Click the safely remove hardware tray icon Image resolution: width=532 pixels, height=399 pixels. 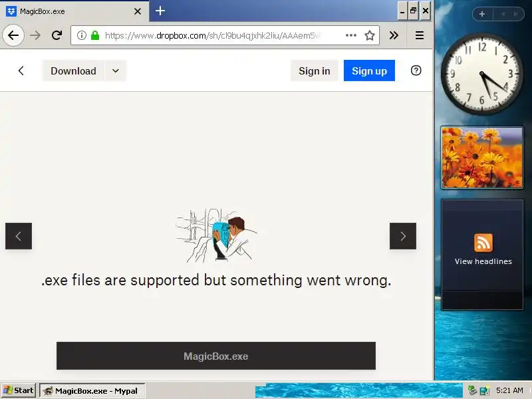click(x=472, y=390)
